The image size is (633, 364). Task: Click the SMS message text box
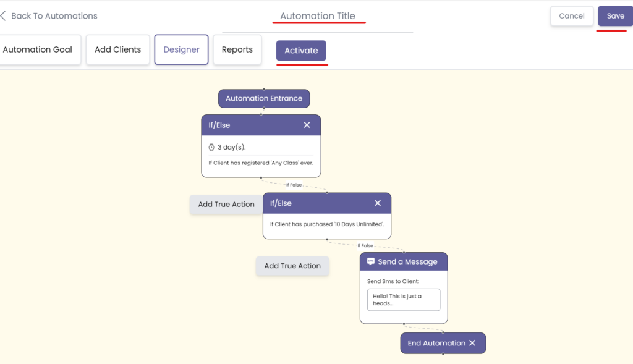pyautogui.click(x=403, y=300)
